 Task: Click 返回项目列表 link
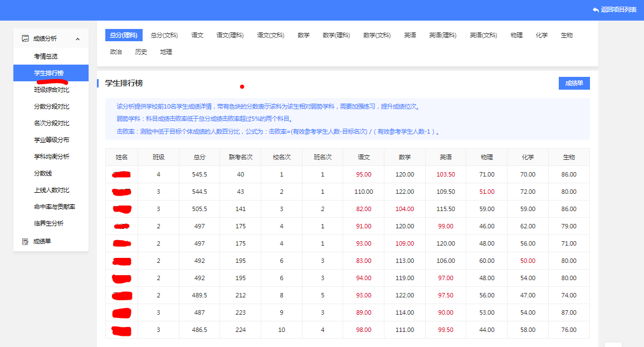[618, 10]
